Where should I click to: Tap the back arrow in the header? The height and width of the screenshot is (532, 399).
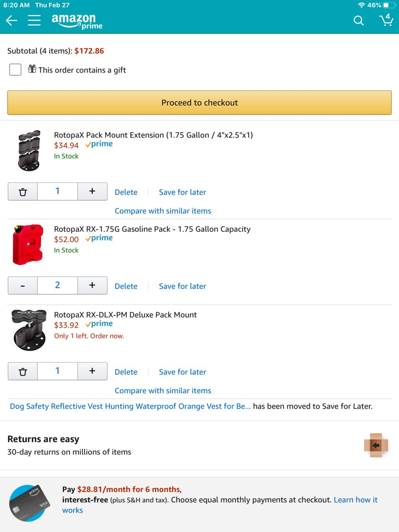coord(12,20)
